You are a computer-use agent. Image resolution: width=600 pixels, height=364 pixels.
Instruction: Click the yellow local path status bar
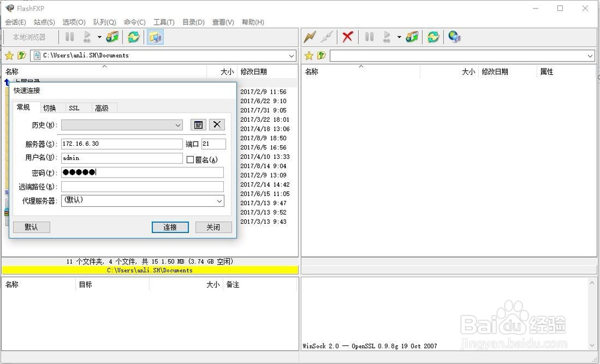pyautogui.click(x=150, y=270)
